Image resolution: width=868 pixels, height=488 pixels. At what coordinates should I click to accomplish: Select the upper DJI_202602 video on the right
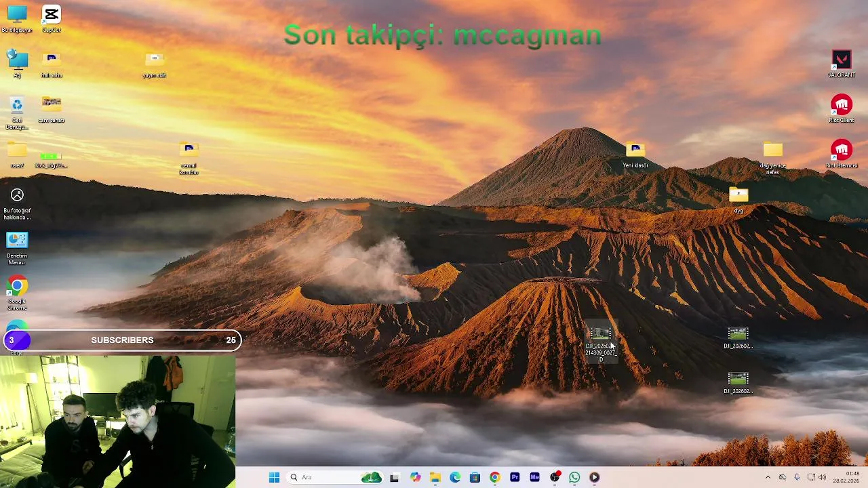pos(738,338)
